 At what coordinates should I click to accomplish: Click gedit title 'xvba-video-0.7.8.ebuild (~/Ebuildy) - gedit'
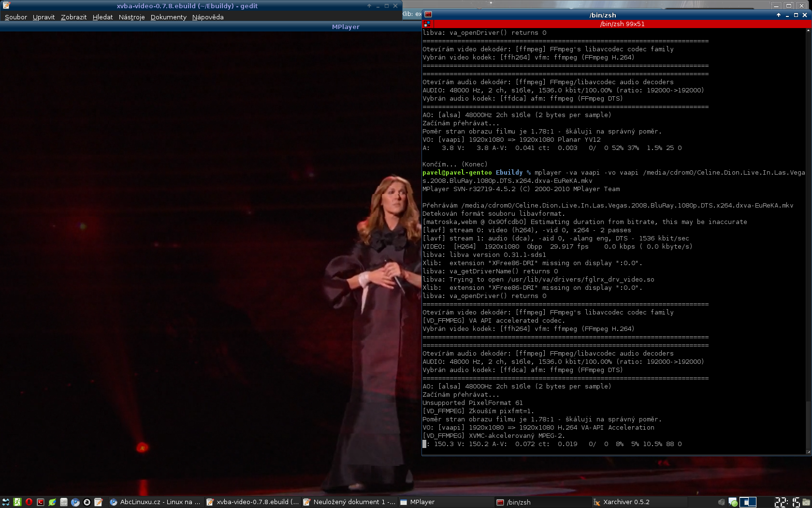187,6
